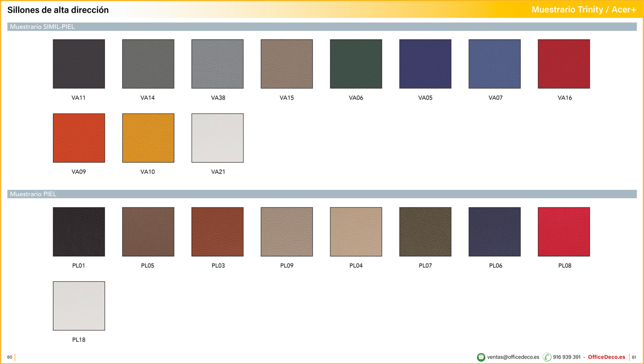Select the PL18 white leather swatch
The width and height of the screenshot is (644, 364).
tap(79, 306)
